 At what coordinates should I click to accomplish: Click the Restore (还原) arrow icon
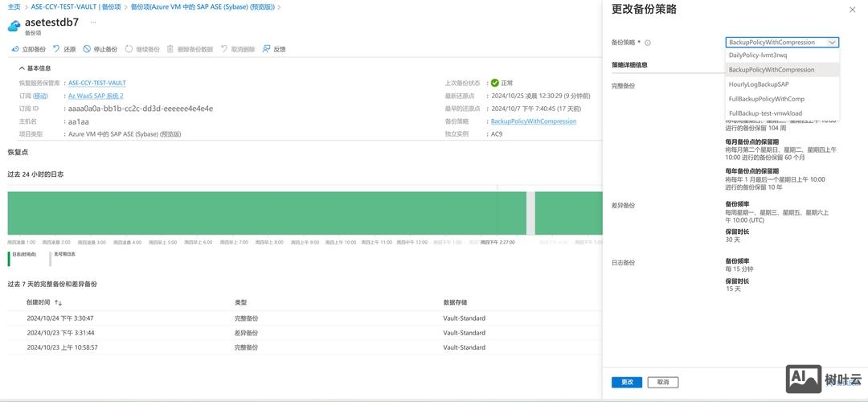click(x=56, y=49)
